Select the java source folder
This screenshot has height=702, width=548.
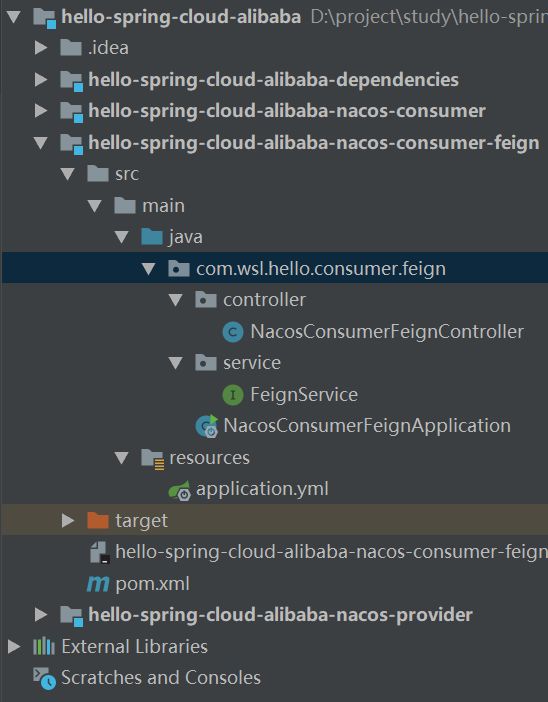(185, 237)
